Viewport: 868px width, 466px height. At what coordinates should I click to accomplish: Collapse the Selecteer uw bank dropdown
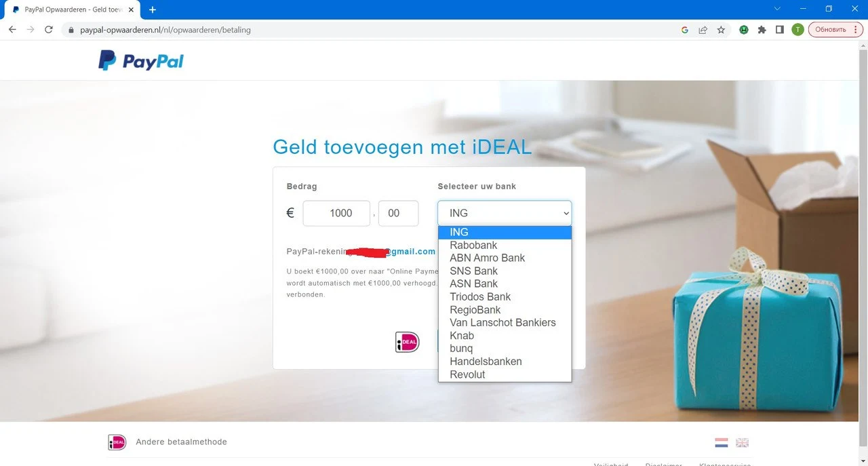[505, 213]
